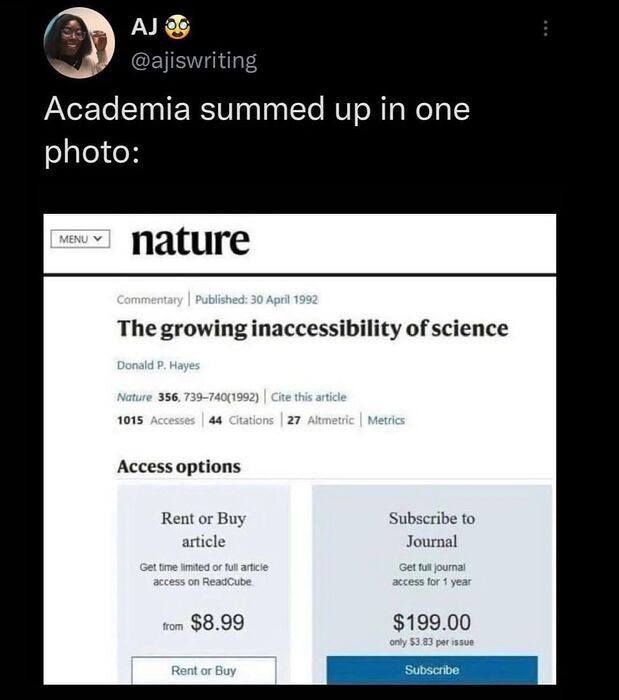Click the 44 Citations count
The height and width of the screenshot is (700, 619).
242,420
